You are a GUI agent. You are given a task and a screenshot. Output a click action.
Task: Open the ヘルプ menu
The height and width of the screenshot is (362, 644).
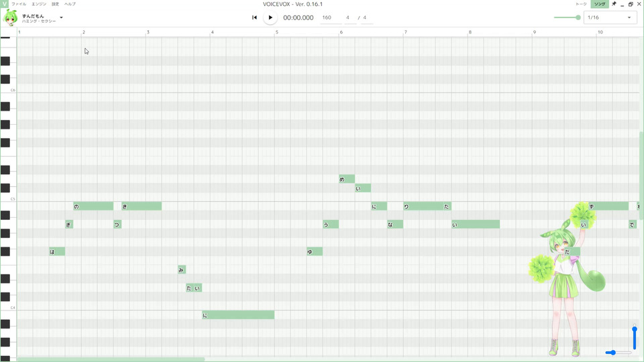pos(70,4)
